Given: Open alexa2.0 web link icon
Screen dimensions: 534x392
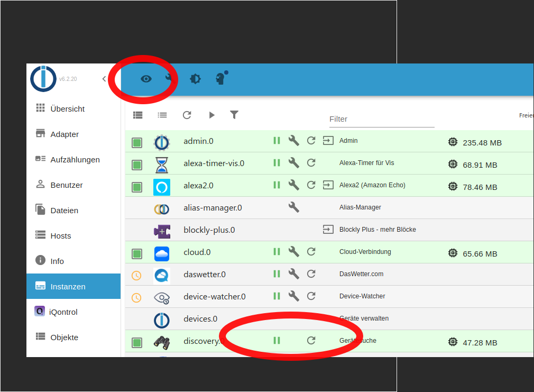Looking at the screenshot, I should tap(328, 185).
